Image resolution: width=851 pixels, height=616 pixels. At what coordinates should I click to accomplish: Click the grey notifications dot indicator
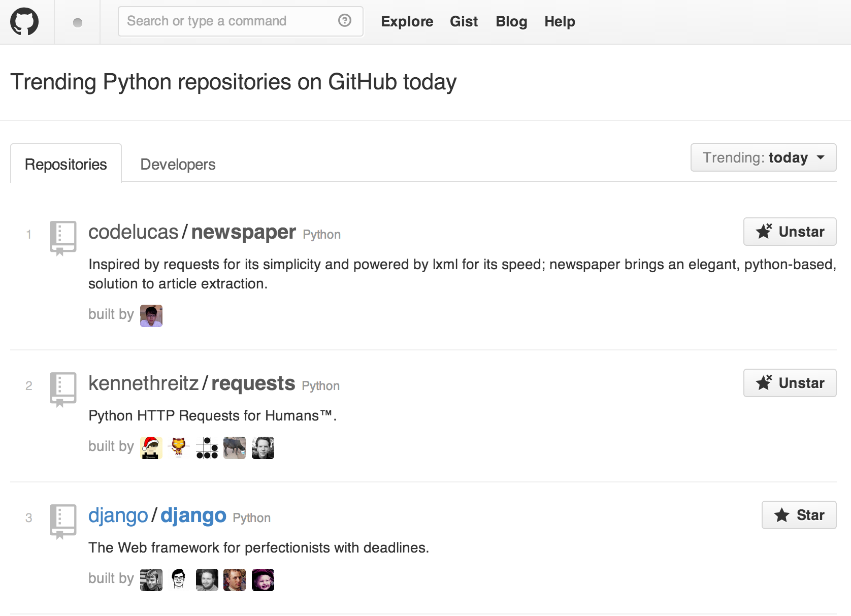point(78,22)
